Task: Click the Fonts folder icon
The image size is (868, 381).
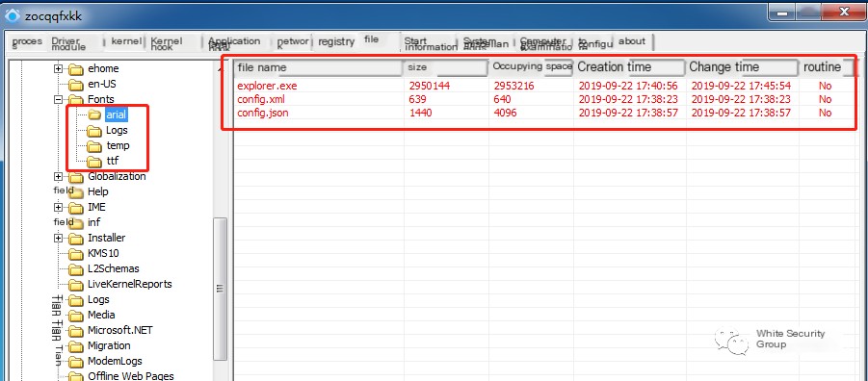Action: click(75, 99)
